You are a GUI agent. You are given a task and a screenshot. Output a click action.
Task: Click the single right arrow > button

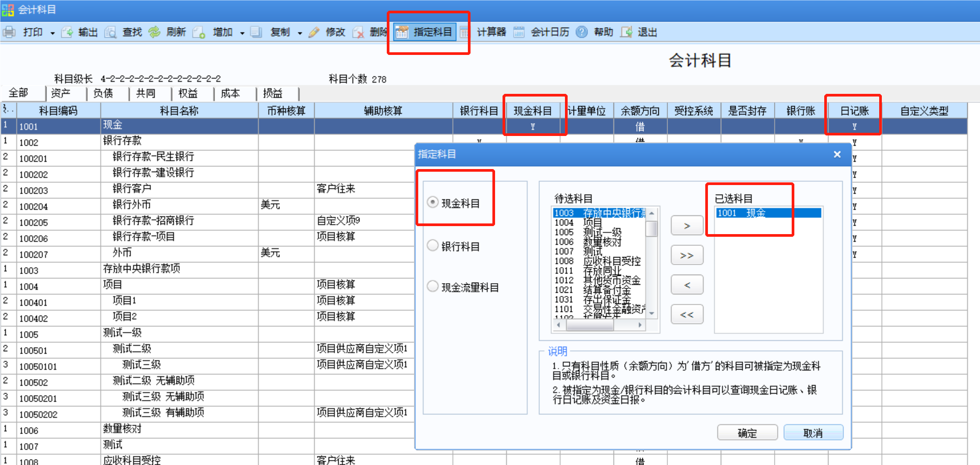[687, 226]
